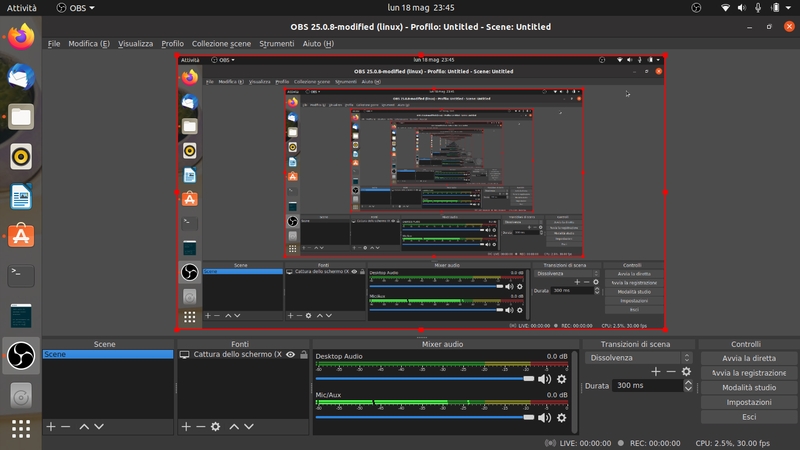Open clock and calendar lun 18 mag
800x450 pixels.
[x=420, y=8]
